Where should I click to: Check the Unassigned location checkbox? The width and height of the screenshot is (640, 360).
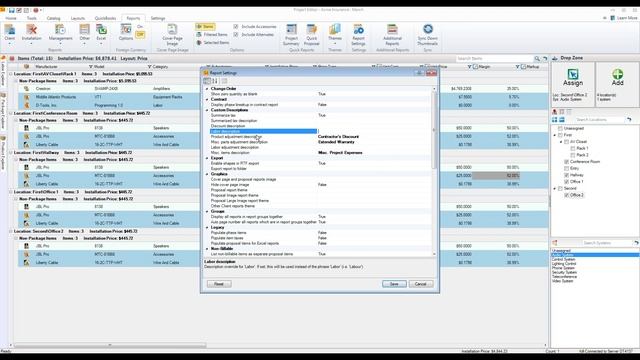pyautogui.click(x=560, y=129)
